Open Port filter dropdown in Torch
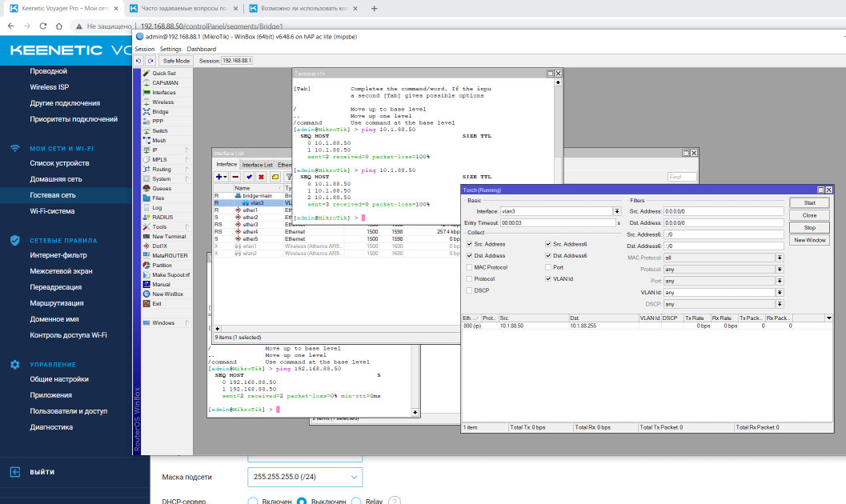 click(780, 281)
